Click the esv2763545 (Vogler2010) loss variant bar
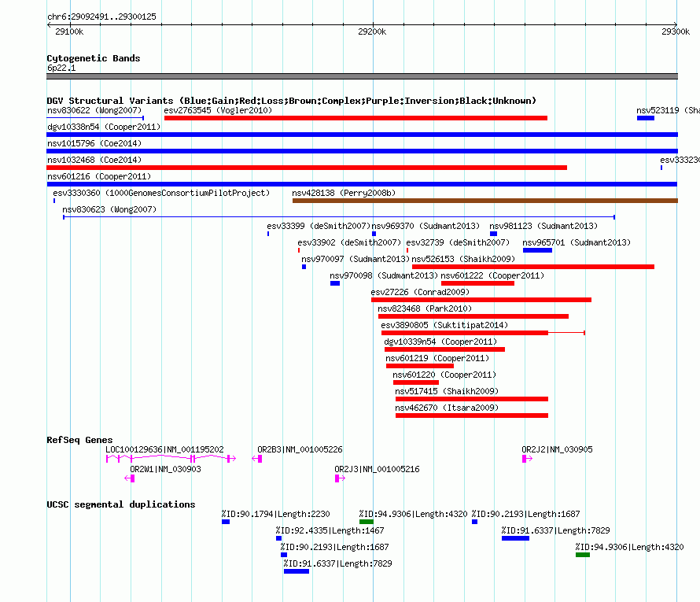The height and width of the screenshot is (602, 700). coord(356,118)
